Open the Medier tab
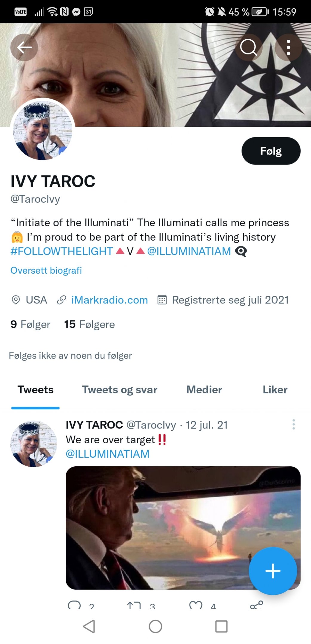311x644 pixels. click(204, 390)
